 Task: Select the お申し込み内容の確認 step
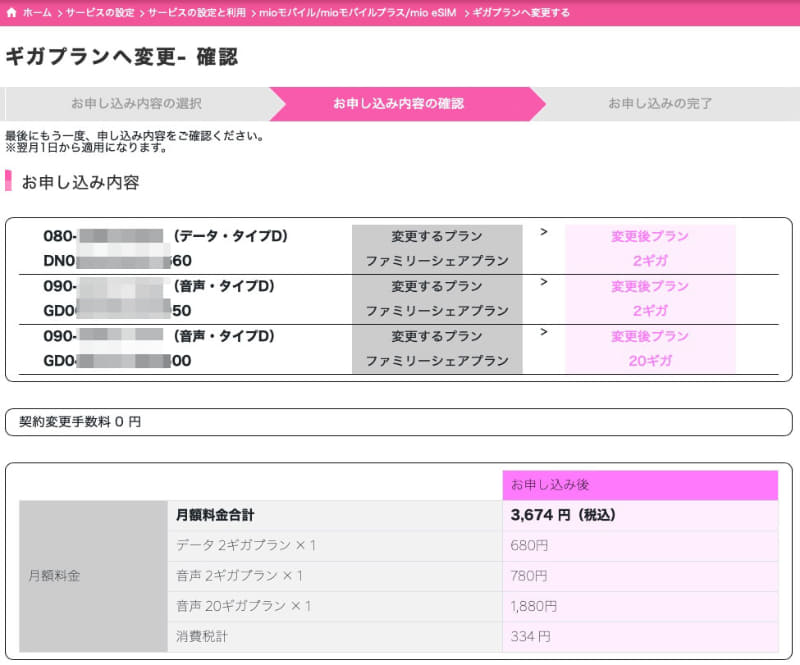(x=398, y=104)
